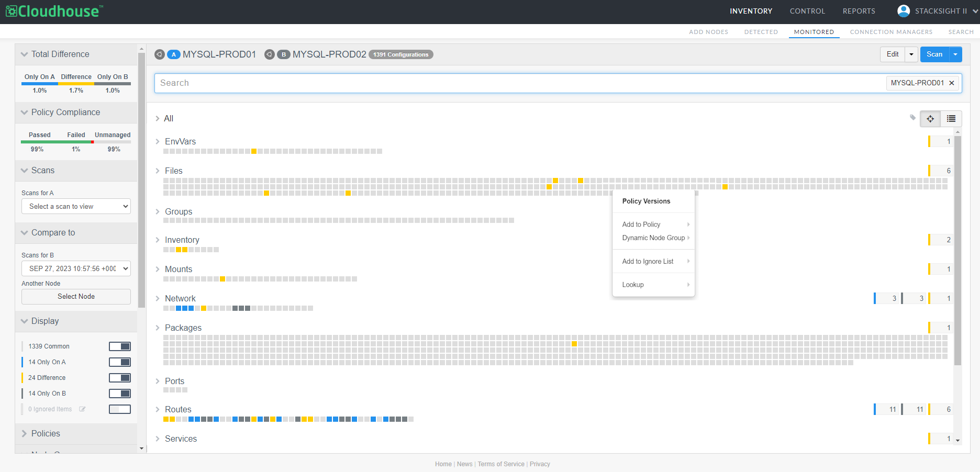The height and width of the screenshot is (472, 980).
Task: Open the Stacksight II user avatar icon
Action: [904, 11]
